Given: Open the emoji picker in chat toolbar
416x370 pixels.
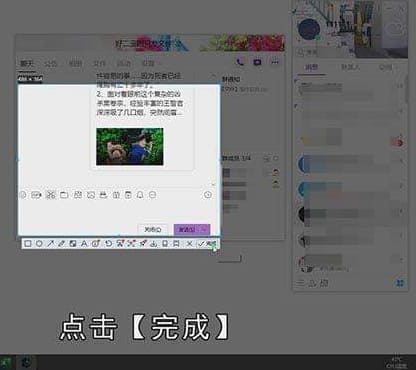Looking at the screenshot, I should coord(22,195).
